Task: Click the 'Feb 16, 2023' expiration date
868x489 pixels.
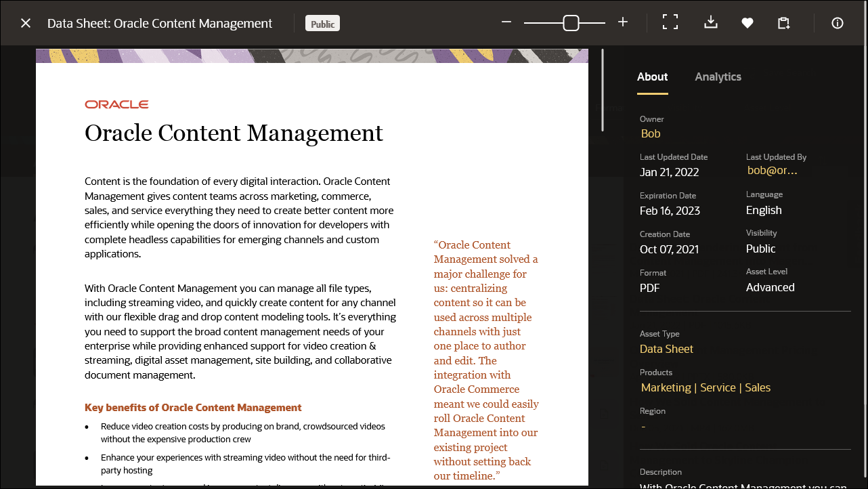Action: (x=670, y=211)
